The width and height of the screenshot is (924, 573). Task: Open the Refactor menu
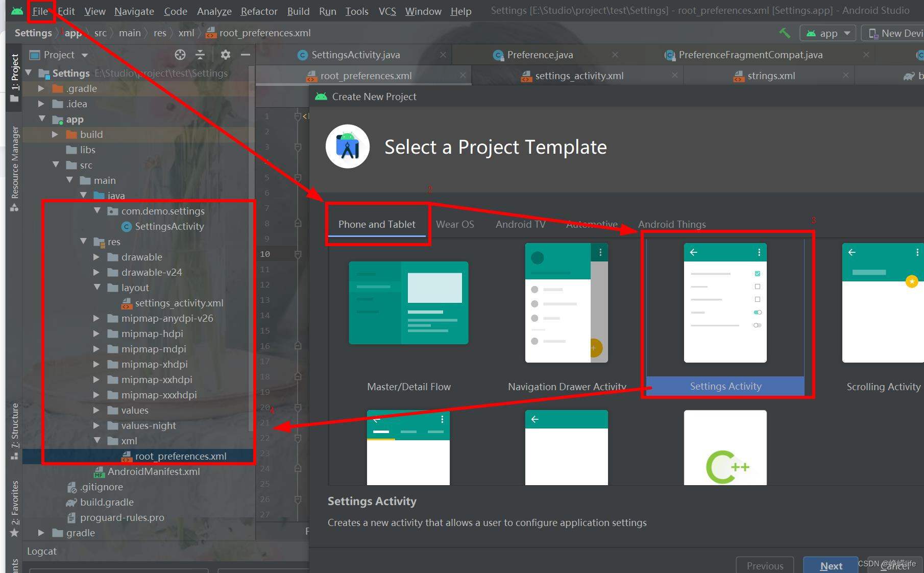259,11
